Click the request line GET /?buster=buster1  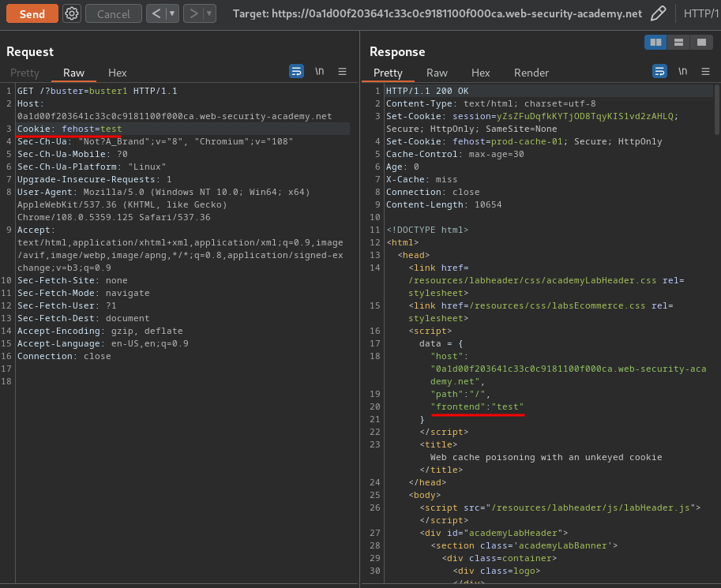pos(97,91)
